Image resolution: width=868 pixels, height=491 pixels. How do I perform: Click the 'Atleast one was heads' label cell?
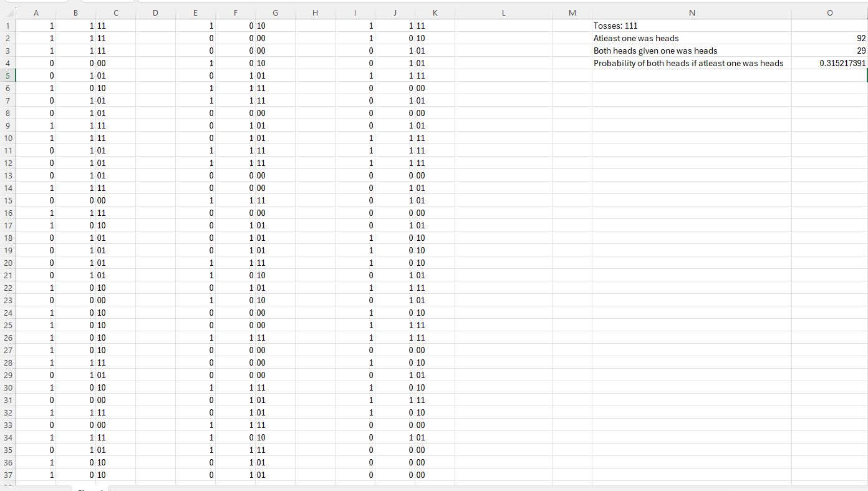(x=692, y=38)
